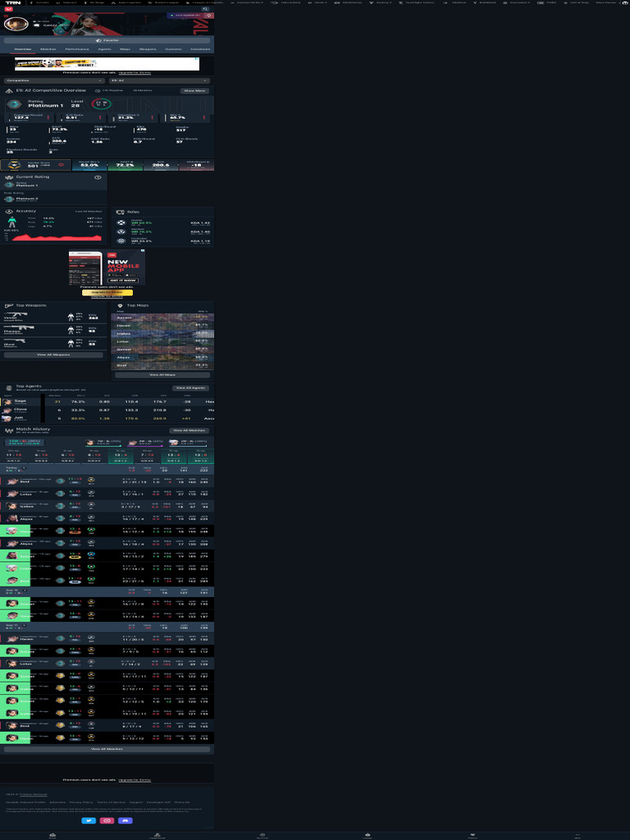This screenshot has width=630, height=840.
Task: Click Get It Now on mobile app ad
Action: coord(123,281)
